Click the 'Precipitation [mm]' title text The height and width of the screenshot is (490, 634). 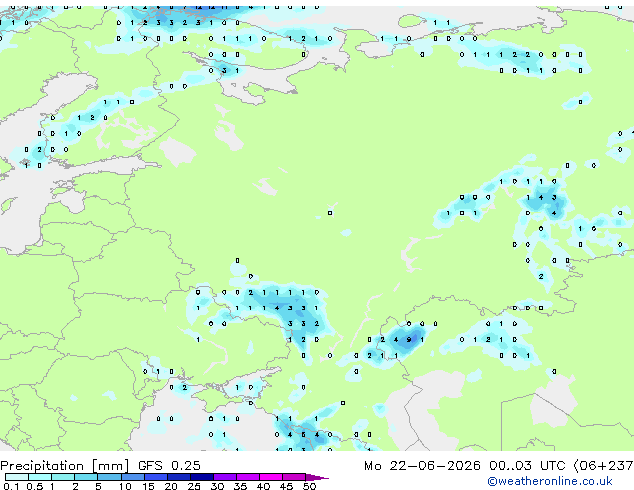point(64,466)
